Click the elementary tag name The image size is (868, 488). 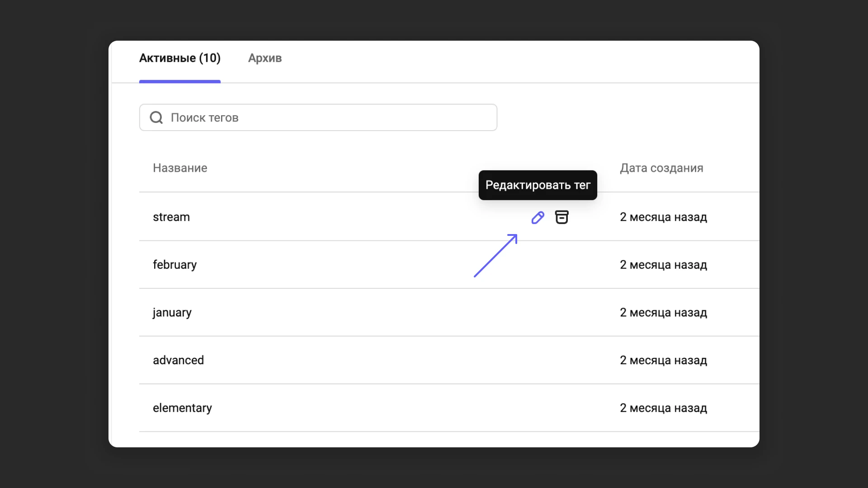[x=182, y=408]
